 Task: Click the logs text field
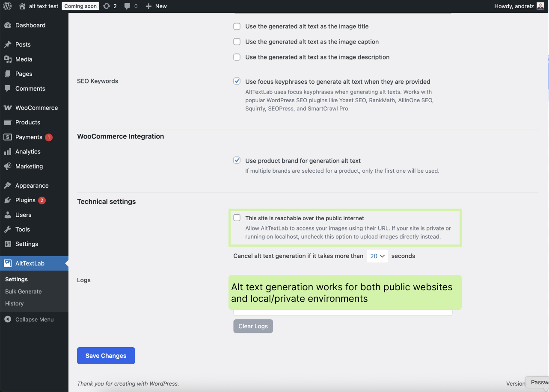343,312
